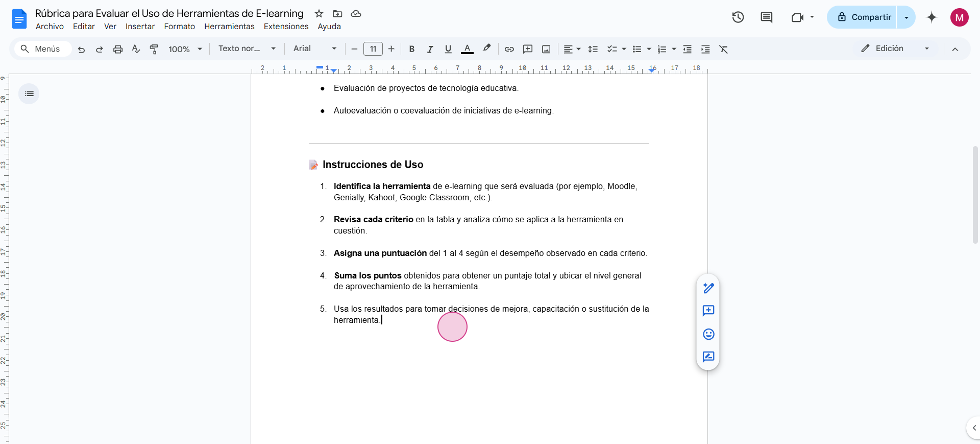980x444 pixels.
Task: Search the Menús box
Action: [42, 49]
